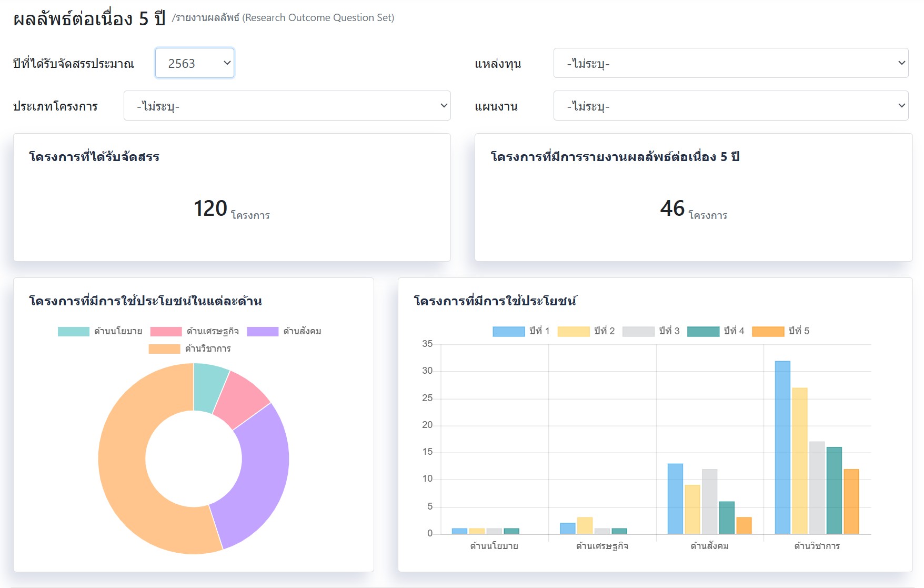Click the grey ปีที่ 3 bar in ด้านสังคม
The width and height of the screenshot is (924, 588).
coord(709,501)
